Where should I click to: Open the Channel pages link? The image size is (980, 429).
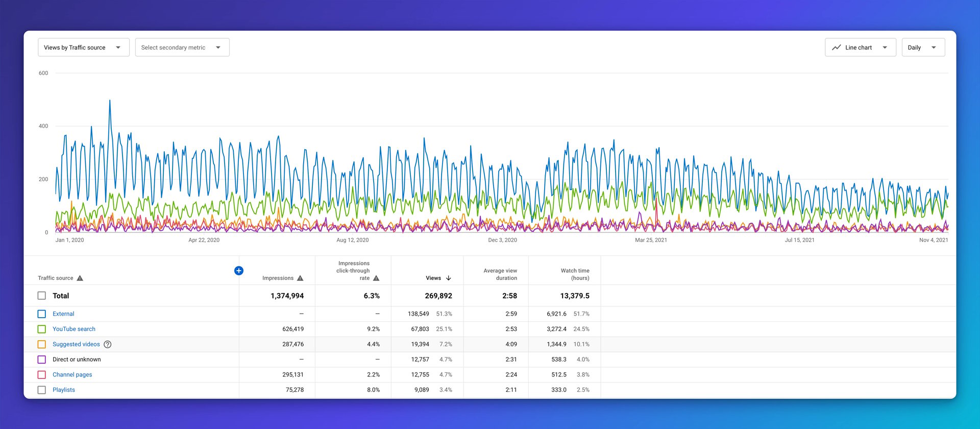[x=72, y=375]
